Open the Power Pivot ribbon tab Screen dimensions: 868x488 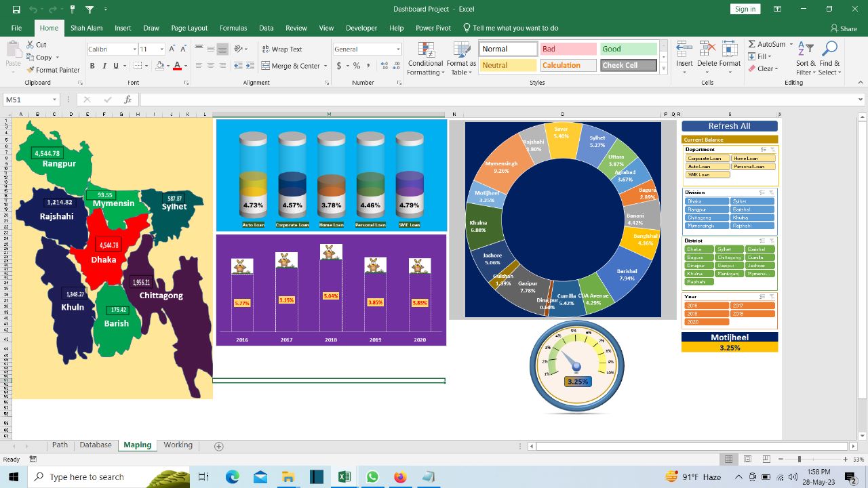(x=433, y=28)
